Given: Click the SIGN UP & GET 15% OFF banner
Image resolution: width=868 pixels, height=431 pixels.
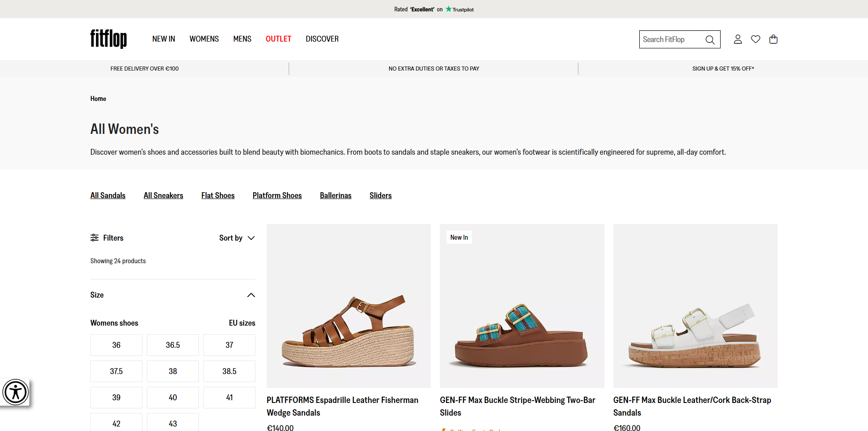Looking at the screenshot, I should (723, 69).
